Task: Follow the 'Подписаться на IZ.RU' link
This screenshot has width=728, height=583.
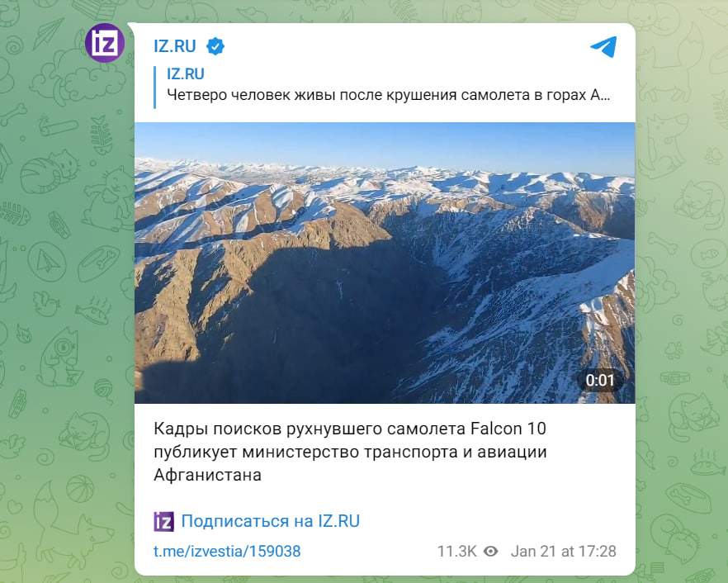Action: point(270,521)
